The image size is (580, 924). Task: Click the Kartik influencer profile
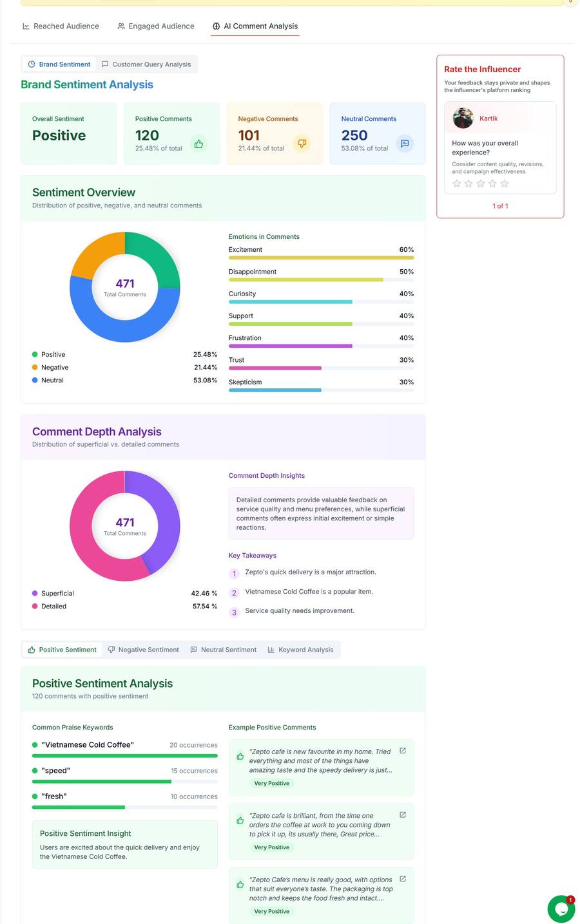478,118
